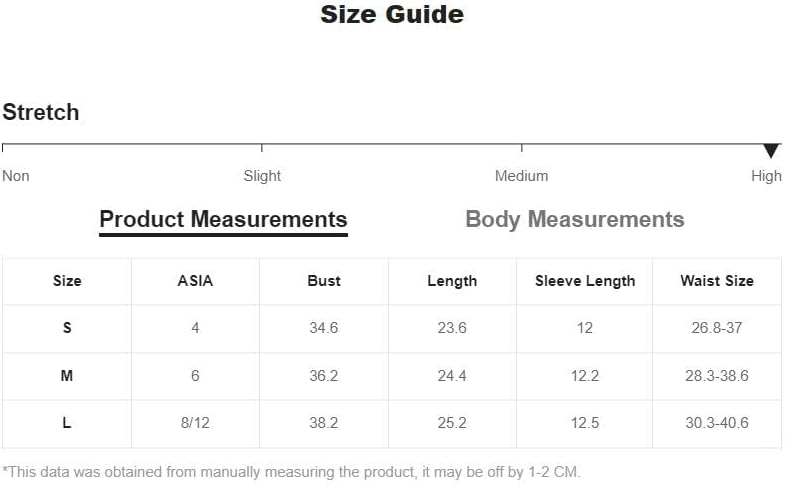
Task: Select the size L row label
Action: [67, 423]
